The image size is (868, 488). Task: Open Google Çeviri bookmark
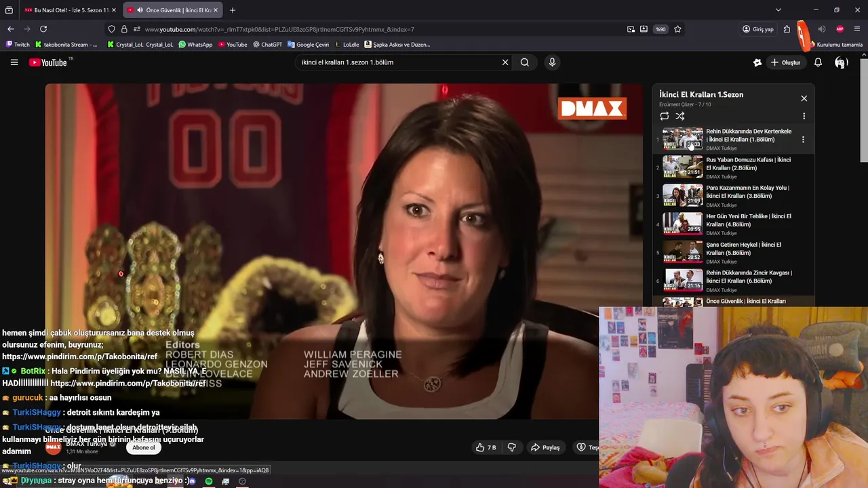308,45
